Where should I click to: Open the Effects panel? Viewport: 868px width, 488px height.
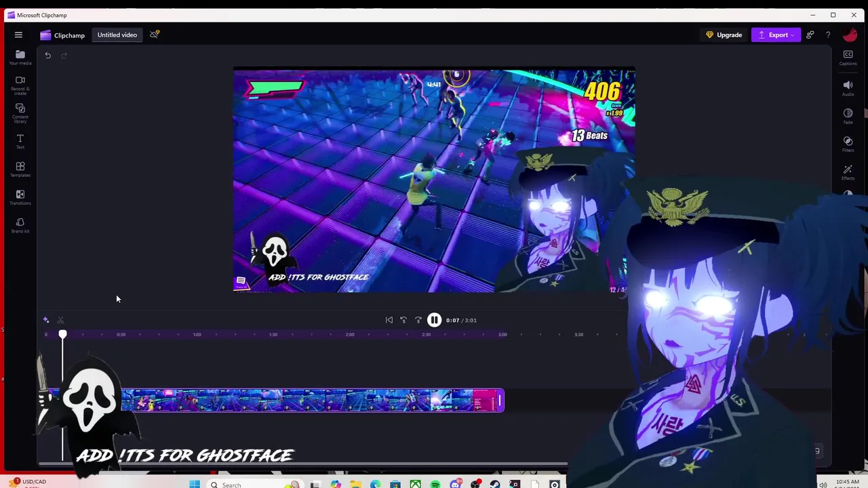[x=848, y=172]
